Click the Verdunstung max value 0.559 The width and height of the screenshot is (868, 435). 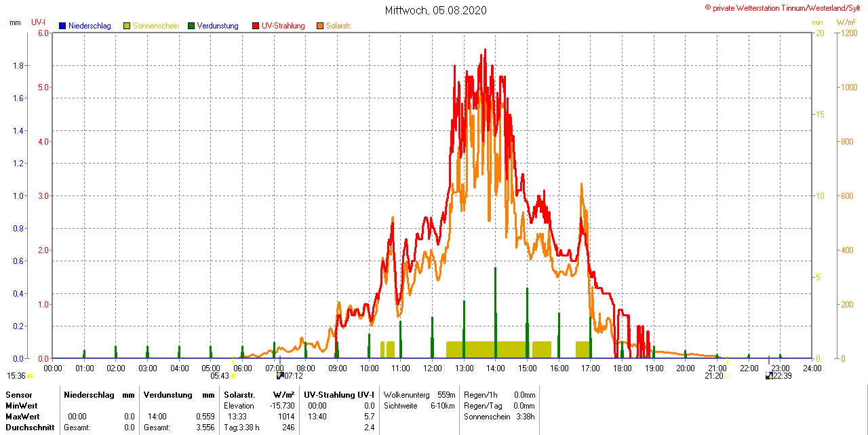pyautogui.click(x=205, y=416)
